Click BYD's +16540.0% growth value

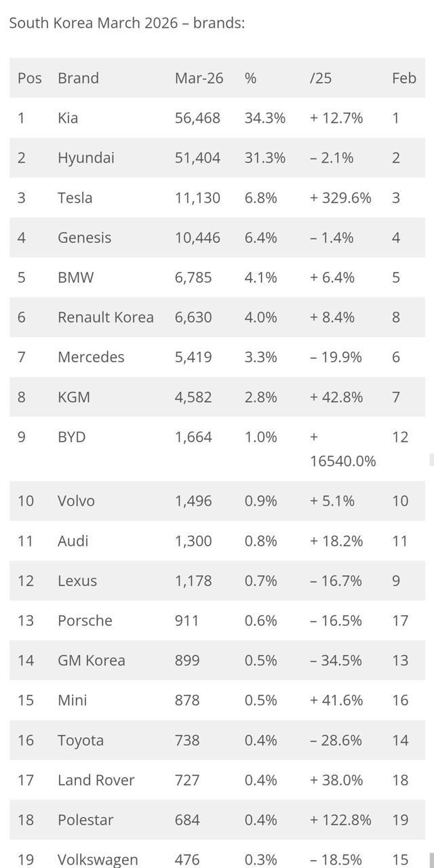[342, 449]
